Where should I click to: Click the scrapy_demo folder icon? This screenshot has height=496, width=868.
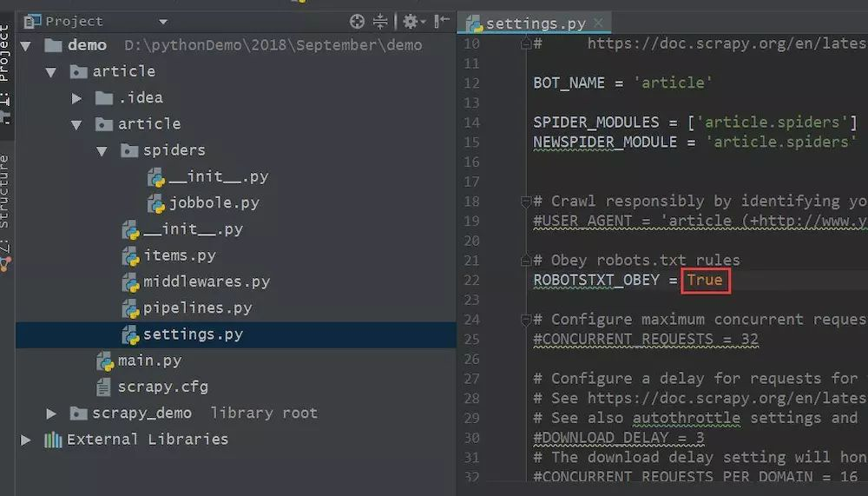coord(79,413)
